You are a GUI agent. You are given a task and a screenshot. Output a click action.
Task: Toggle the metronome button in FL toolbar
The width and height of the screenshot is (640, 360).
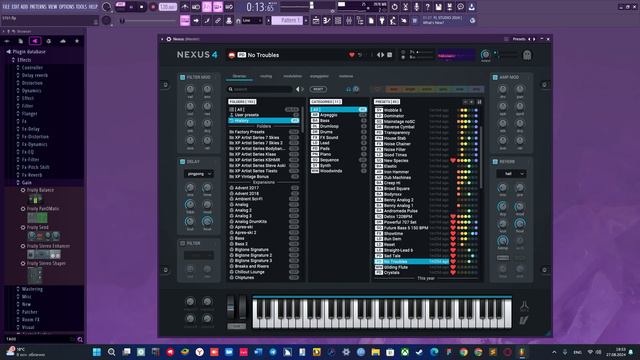click(185, 7)
